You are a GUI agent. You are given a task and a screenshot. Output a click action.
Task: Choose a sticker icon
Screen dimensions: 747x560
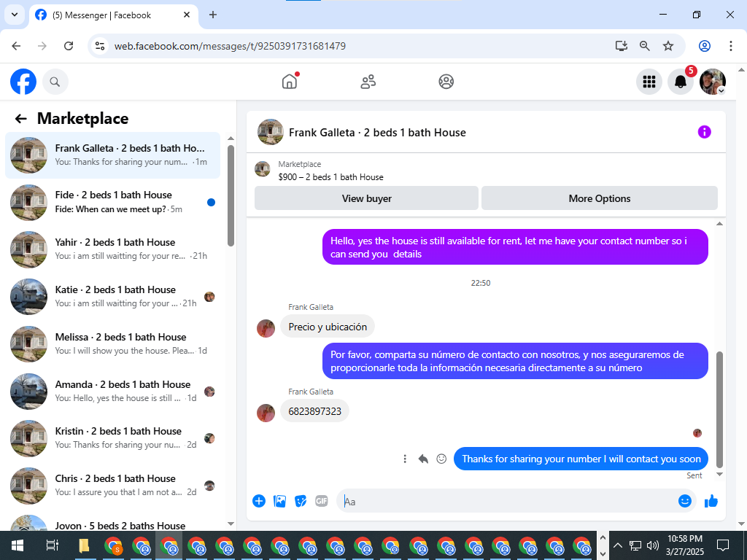point(301,501)
